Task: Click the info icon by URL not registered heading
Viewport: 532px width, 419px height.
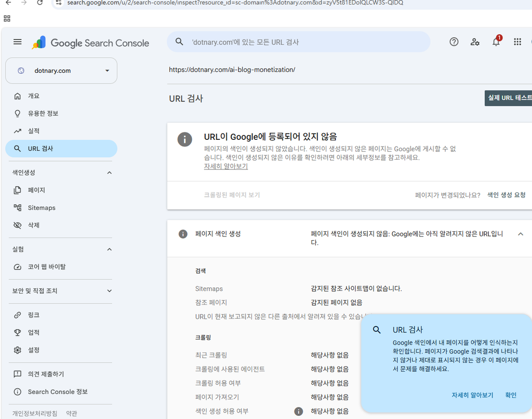Action: coord(184,139)
